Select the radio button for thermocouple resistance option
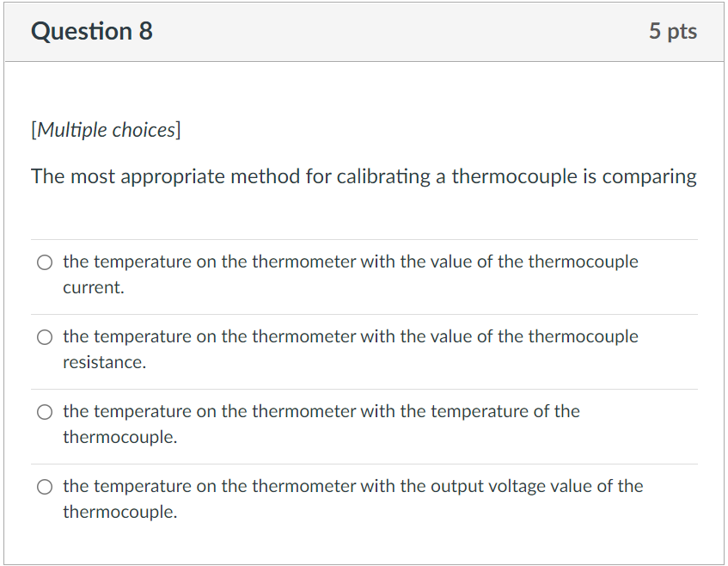728x566 pixels. (x=44, y=337)
